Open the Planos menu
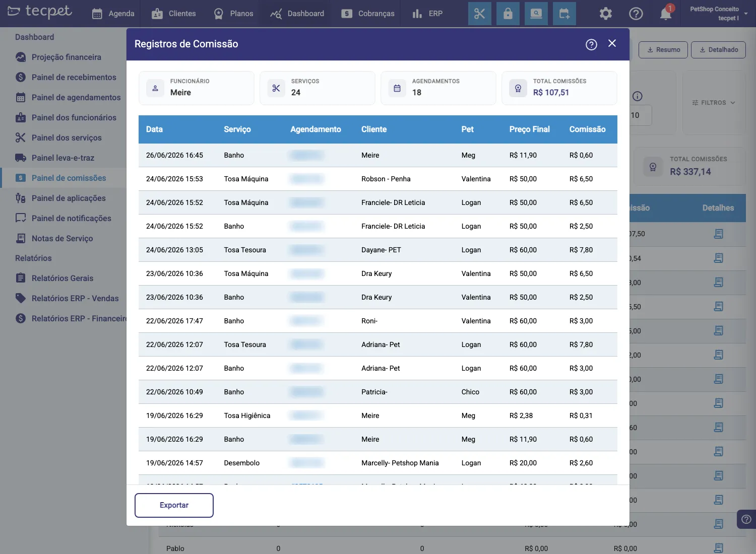 [233, 14]
